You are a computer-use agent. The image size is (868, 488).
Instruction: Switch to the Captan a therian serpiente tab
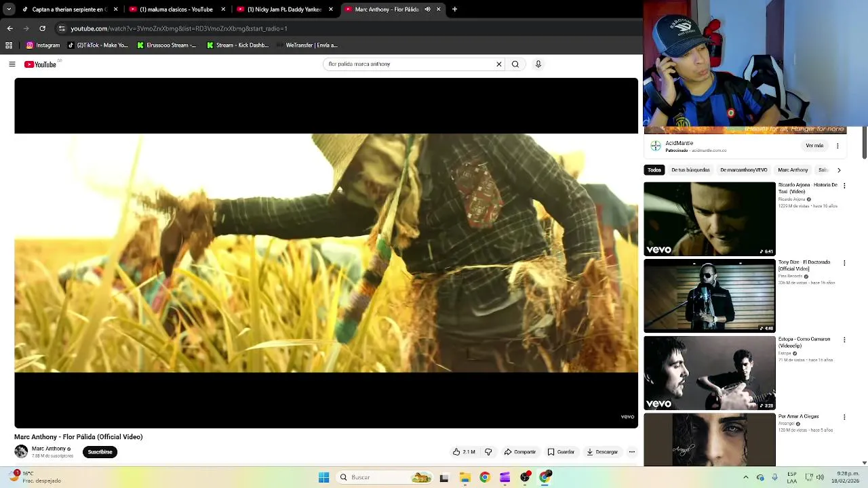point(69,9)
